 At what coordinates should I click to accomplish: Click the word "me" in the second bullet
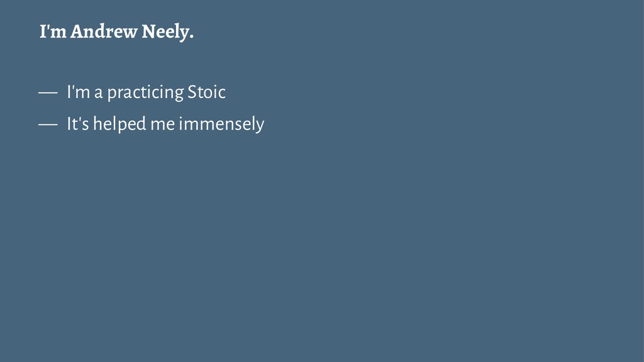[163, 125]
